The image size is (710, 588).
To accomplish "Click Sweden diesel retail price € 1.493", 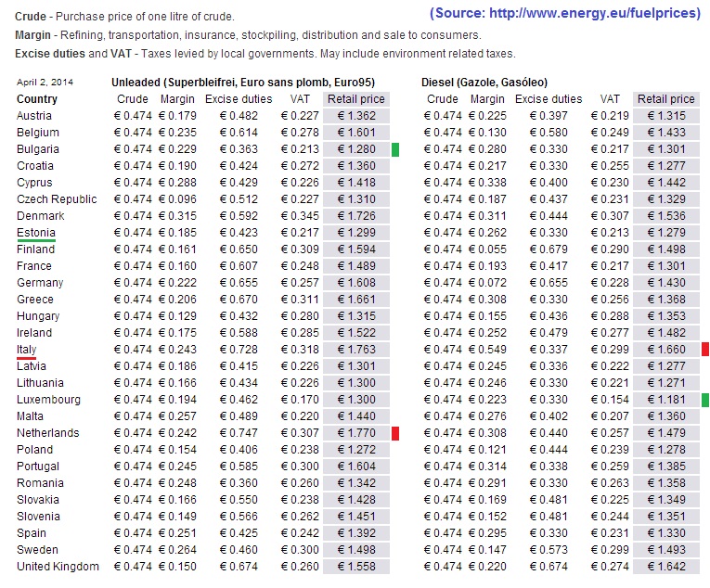I will pos(666,550).
